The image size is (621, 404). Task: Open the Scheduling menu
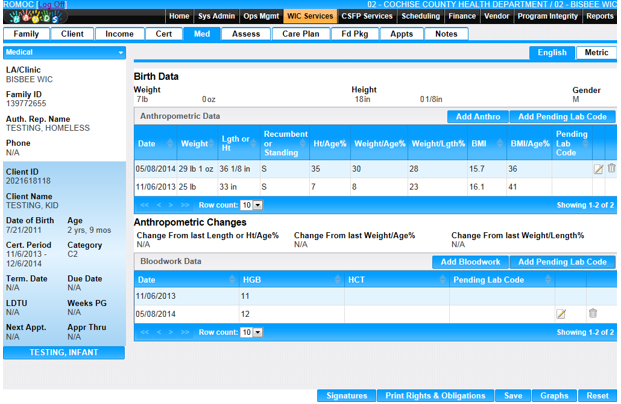pyautogui.click(x=421, y=16)
